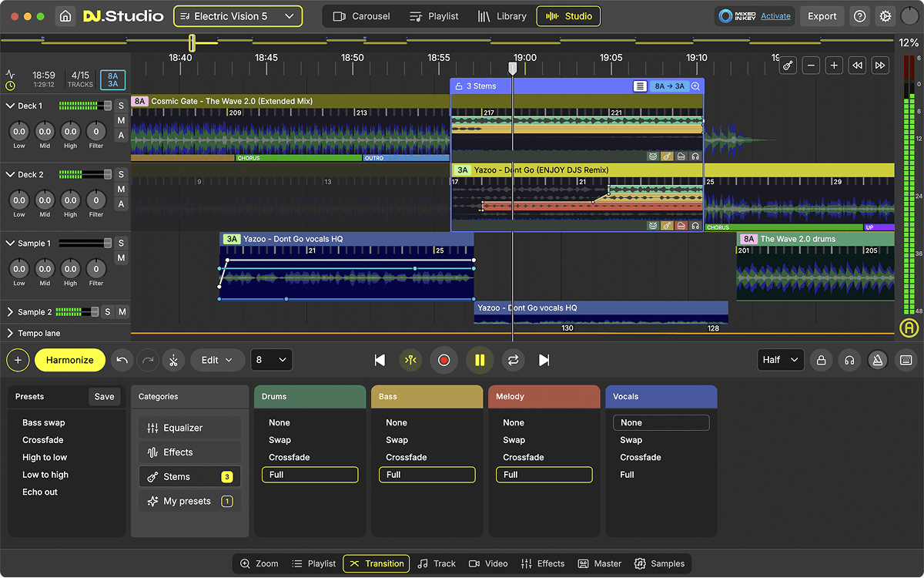Collapse the Sample 1 lane
This screenshot has width=924, height=578.
coord(11,244)
